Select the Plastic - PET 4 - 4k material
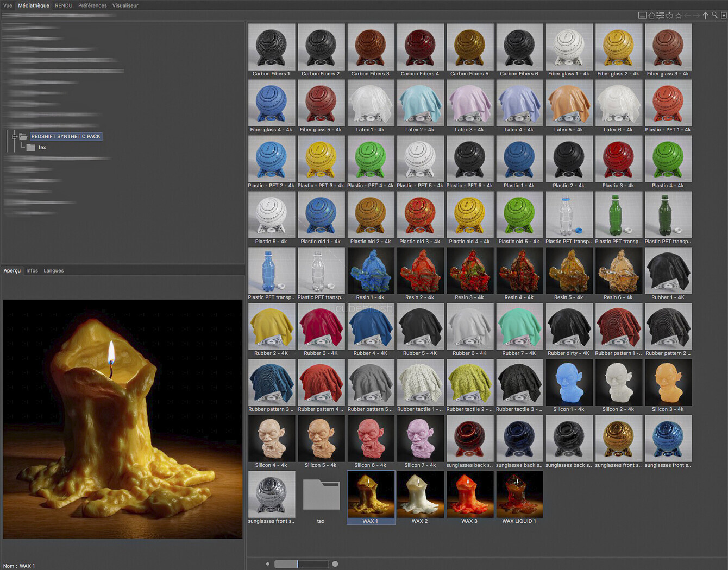Image resolution: width=728 pixels, height=570 pixels. (371, 162)
